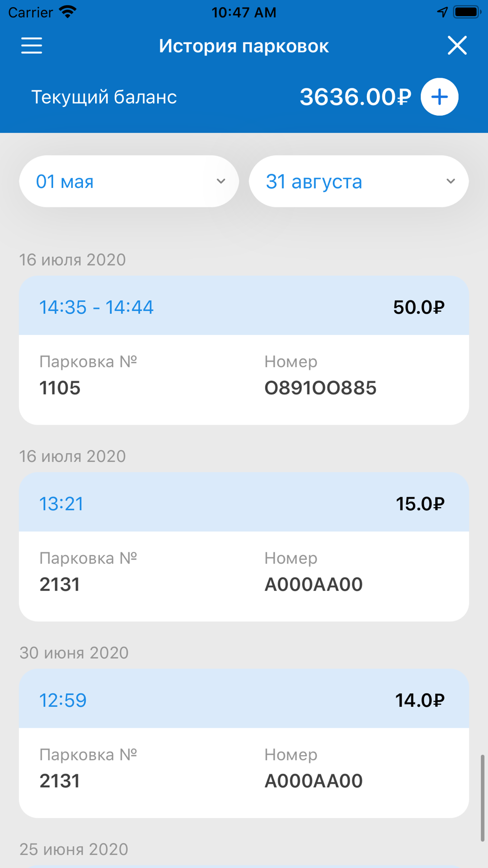Tap the Текущий баланс label

[104, 97]
